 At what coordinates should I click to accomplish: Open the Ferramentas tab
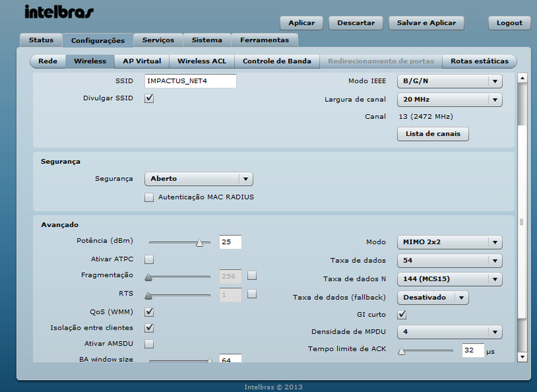pos(264,40)
